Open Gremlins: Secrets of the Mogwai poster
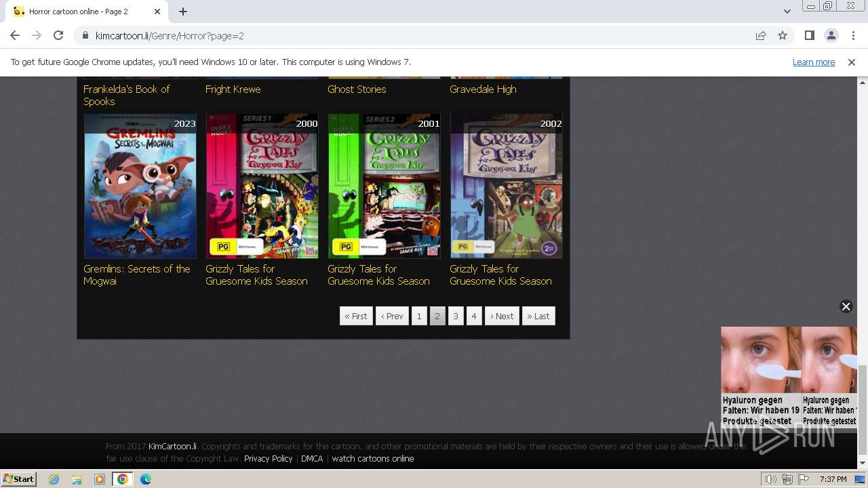This screenshot has width=868, height=488. coord(140,186)
